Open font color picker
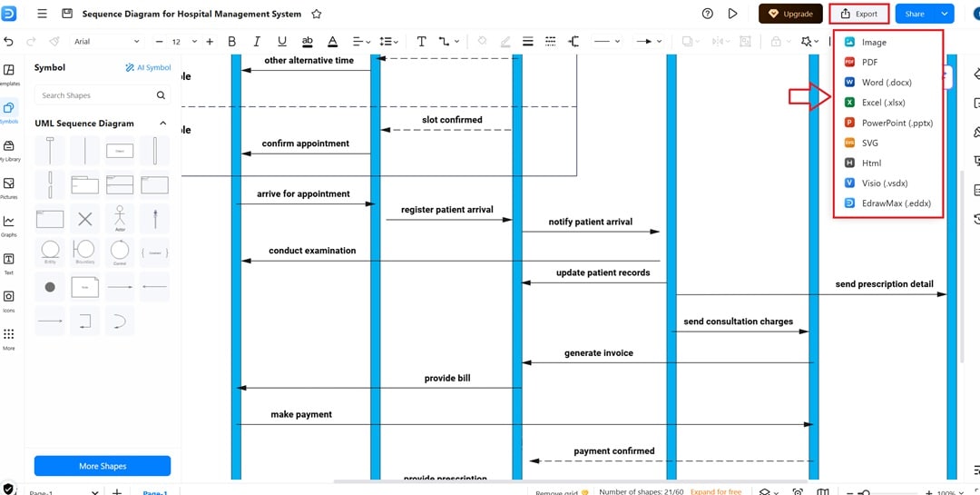980x495 pixels. (332, 41)
